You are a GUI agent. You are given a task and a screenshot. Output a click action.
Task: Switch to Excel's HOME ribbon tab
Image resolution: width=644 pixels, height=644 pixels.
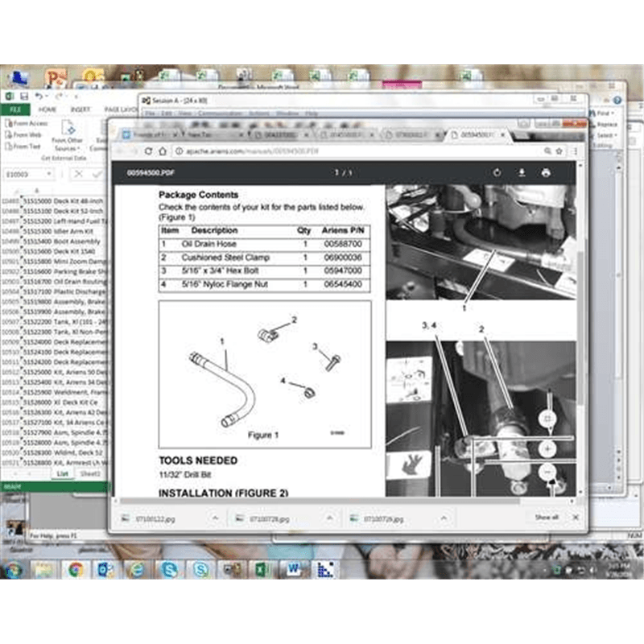[47, 109]
